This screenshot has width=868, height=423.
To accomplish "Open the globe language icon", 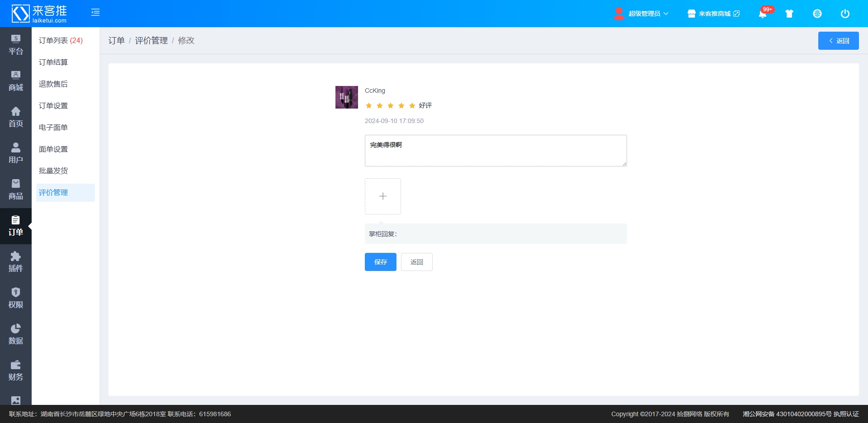I will coord(817,14).
